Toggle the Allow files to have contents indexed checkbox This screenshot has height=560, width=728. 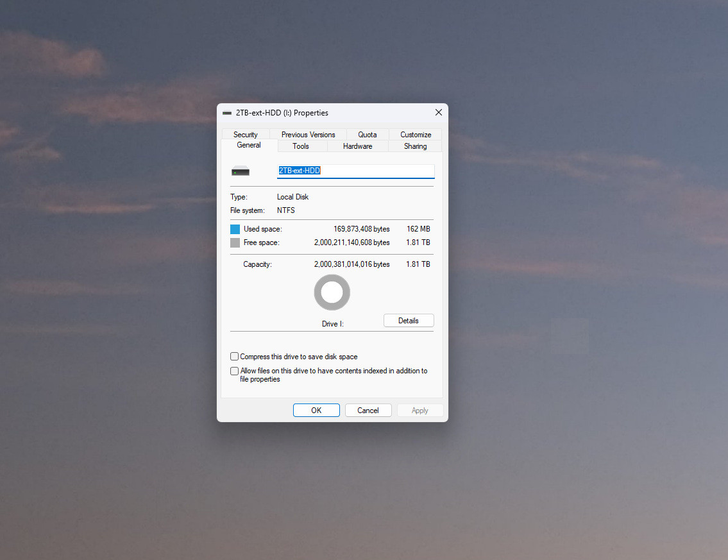(235, 371)
